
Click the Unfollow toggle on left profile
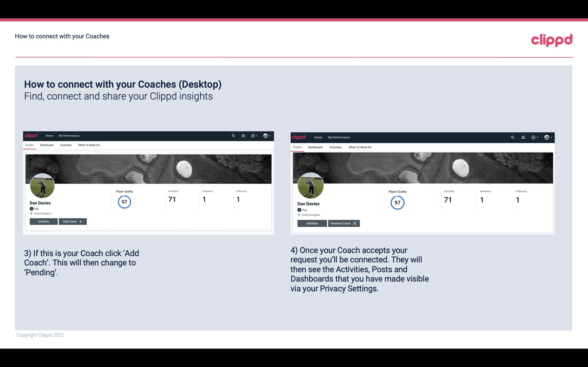(44, 221)
